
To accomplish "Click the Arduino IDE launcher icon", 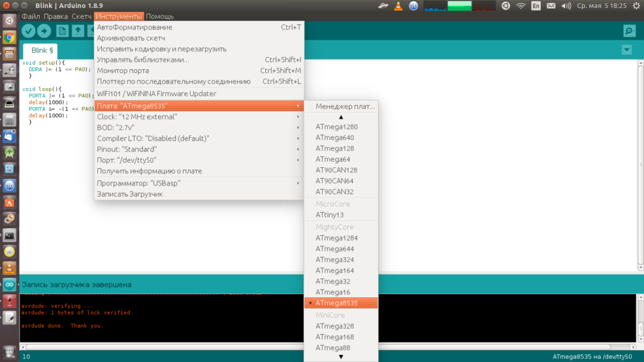I will pos(9,285).
